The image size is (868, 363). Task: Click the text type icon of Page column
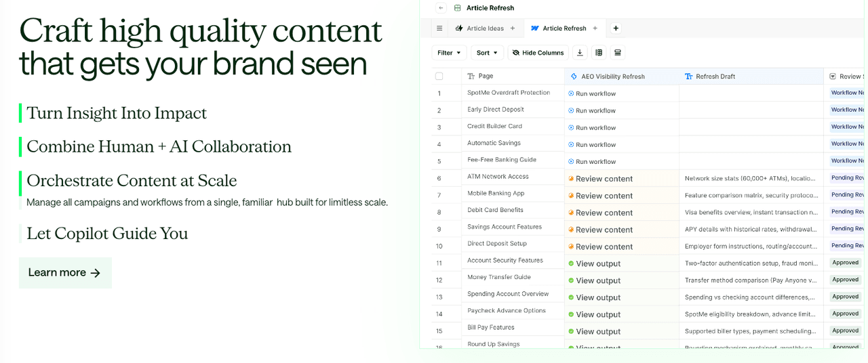(471, 77)
